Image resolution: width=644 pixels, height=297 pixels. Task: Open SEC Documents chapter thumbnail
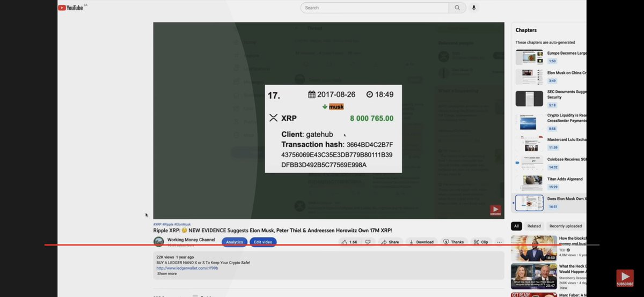pos(529,99)
